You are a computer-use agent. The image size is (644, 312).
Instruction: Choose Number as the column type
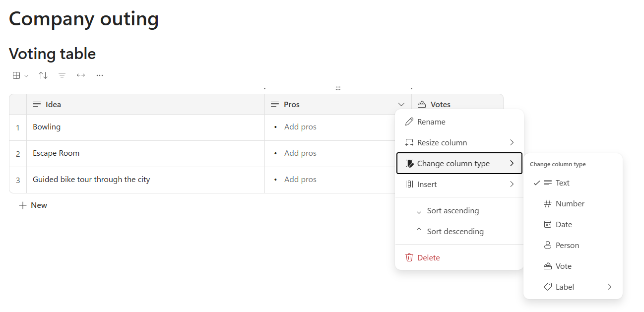coord(570,204)
